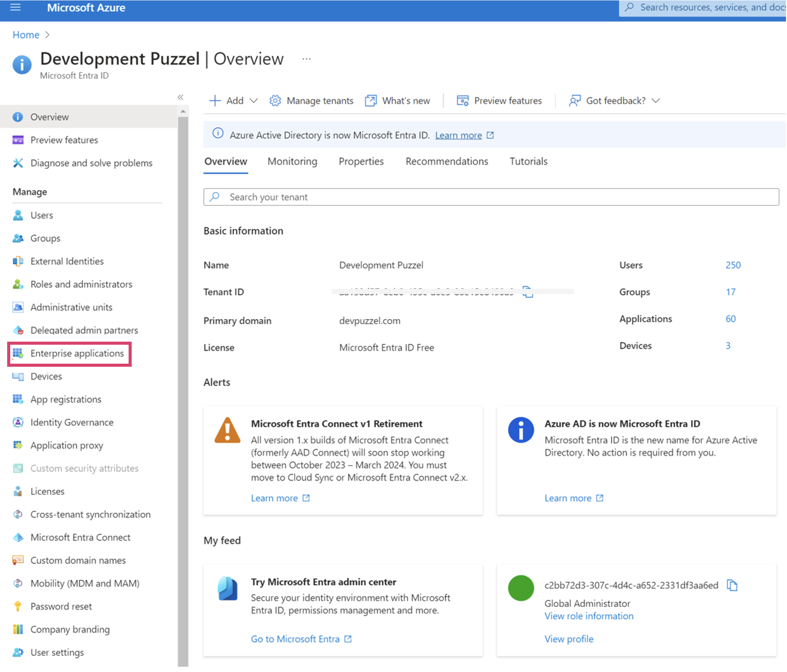Screen dimensions: 787x672
Task: Collapse the left sidebar with double chevron
Action: 180,97
